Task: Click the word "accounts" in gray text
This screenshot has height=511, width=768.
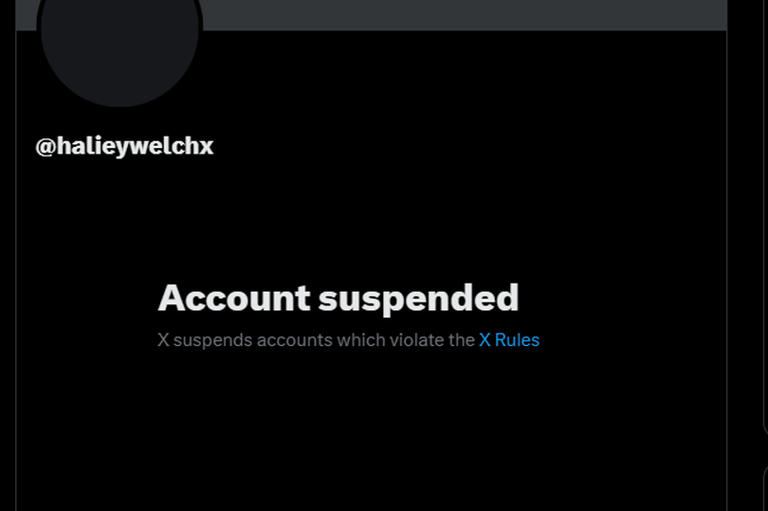Action: (294, 340)
